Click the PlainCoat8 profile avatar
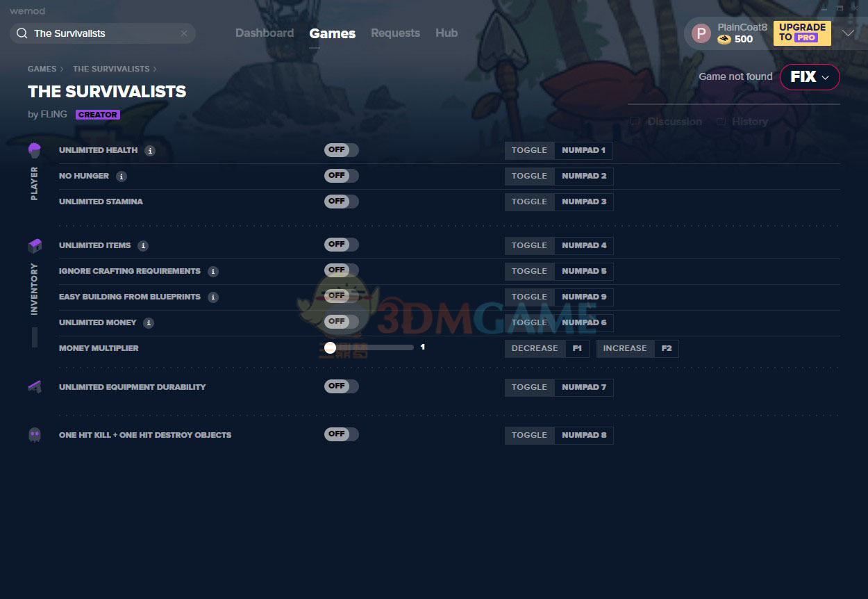This screenshot has width=868, height=599. 701,33
